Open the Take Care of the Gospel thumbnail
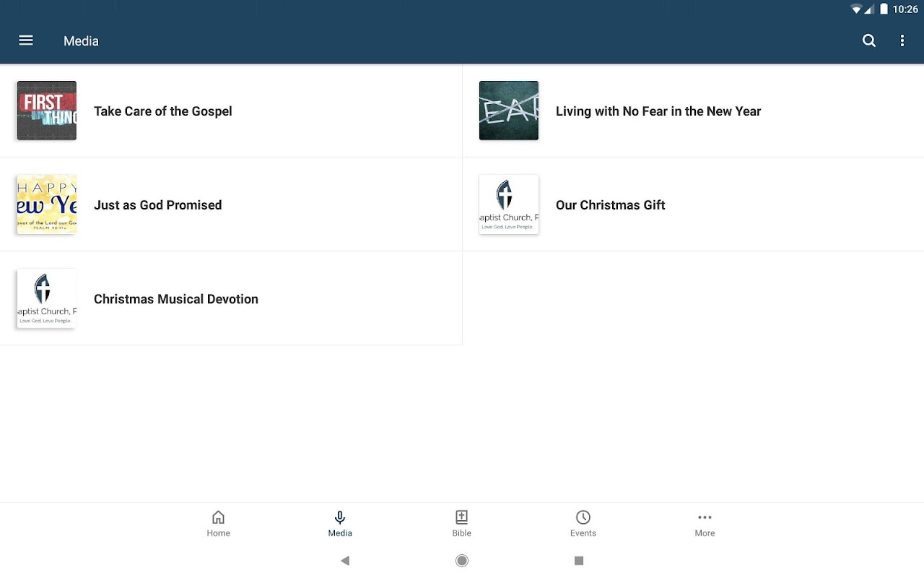This screenshot has height=578, width=924. click(x=47, y=111)
